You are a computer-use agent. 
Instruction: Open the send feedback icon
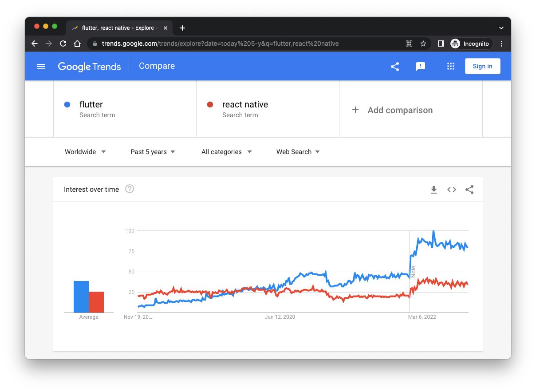[x=421, y=67]
